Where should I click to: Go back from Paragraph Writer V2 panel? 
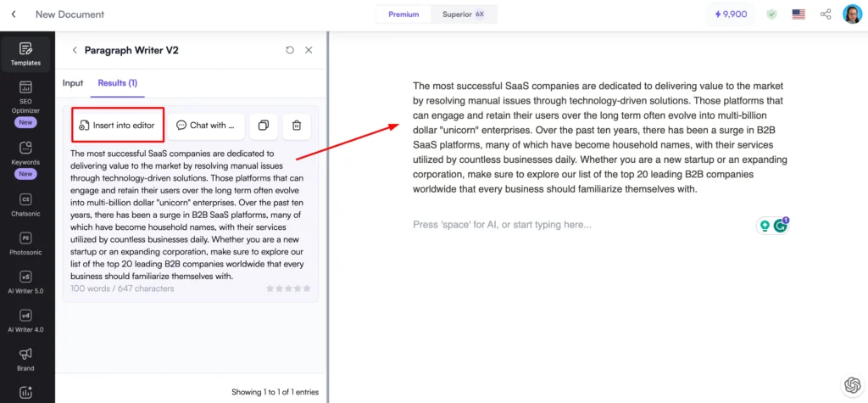coord(74,50)
